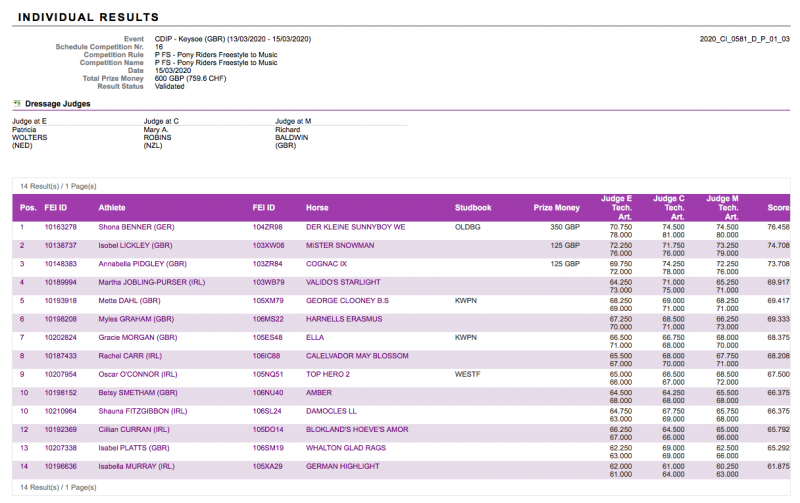
Task: Click athlete Isabella MURRAY (IRL)
Action: tap(140, 466)
